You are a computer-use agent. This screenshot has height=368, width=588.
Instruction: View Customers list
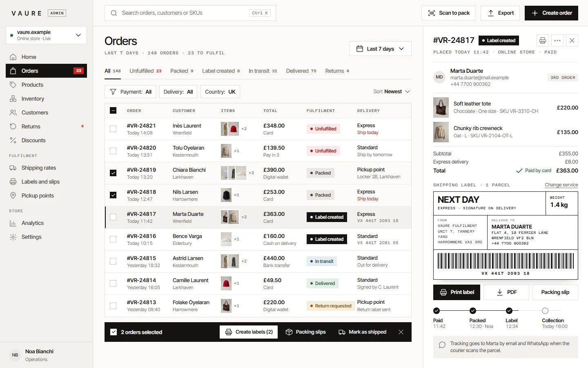coord(46,112)
